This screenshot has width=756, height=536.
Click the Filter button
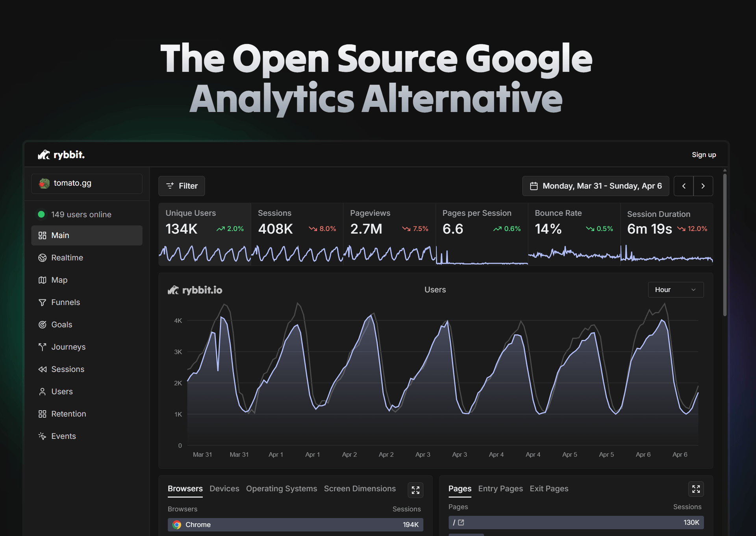coord(182,186)
